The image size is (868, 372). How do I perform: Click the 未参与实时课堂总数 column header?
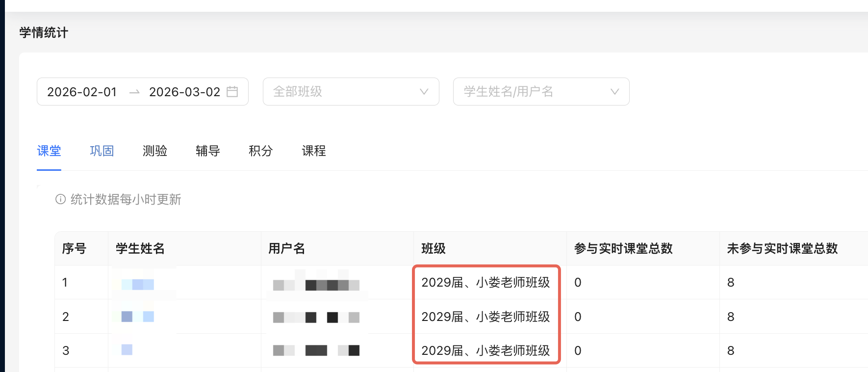pyautogui.click(x=782, y=248)
